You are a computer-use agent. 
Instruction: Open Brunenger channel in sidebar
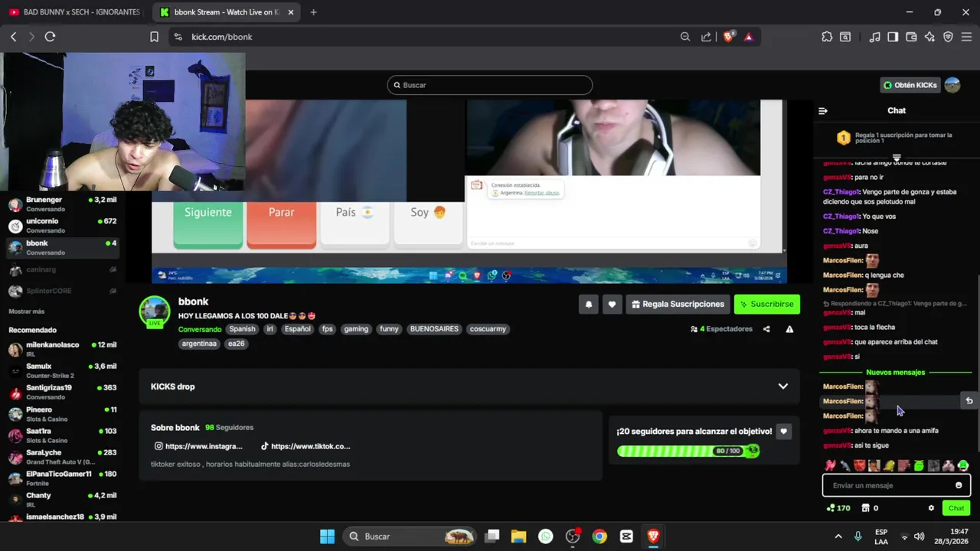point(61,204)
